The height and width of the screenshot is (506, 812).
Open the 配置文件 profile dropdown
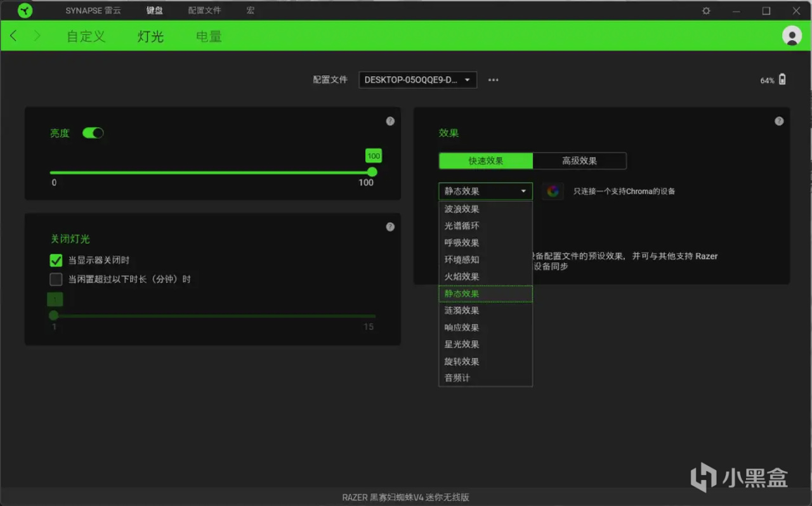[417, 80]
